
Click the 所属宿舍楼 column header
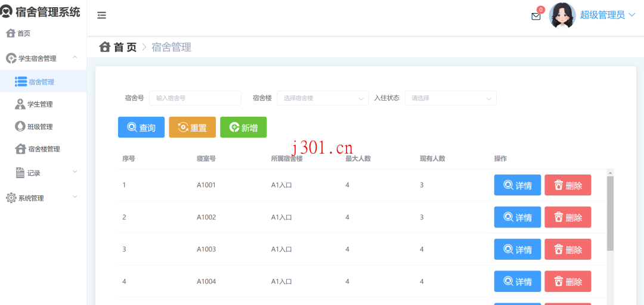click(x=287, y=159)
